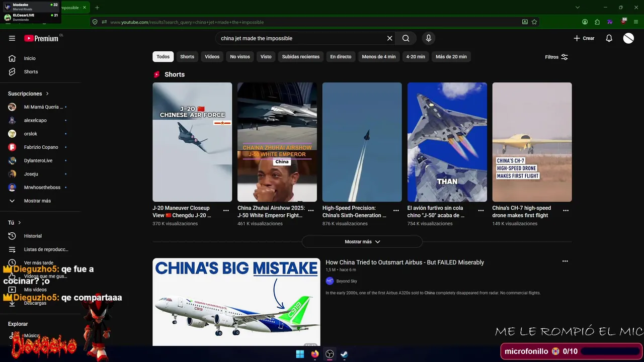Viewport: 644px width, 362px height.
Task: Select the Menos de 4 min chip
Action: (379, 57)
